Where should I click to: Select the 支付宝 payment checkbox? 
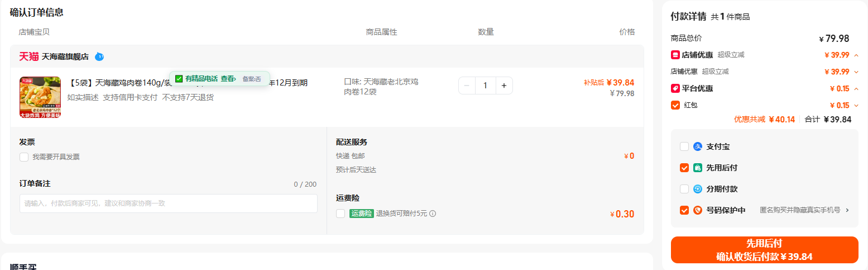(x=684, y=146)
